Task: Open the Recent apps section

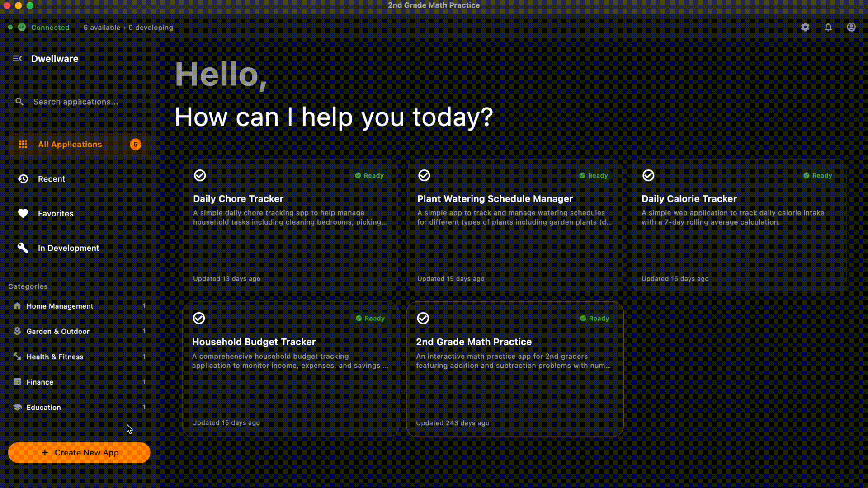Action: click(x=52, y=179)
